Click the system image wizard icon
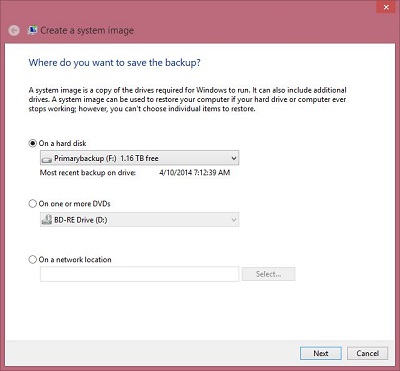400x371 pixels. pyautogui.click(x=32, y=30)
